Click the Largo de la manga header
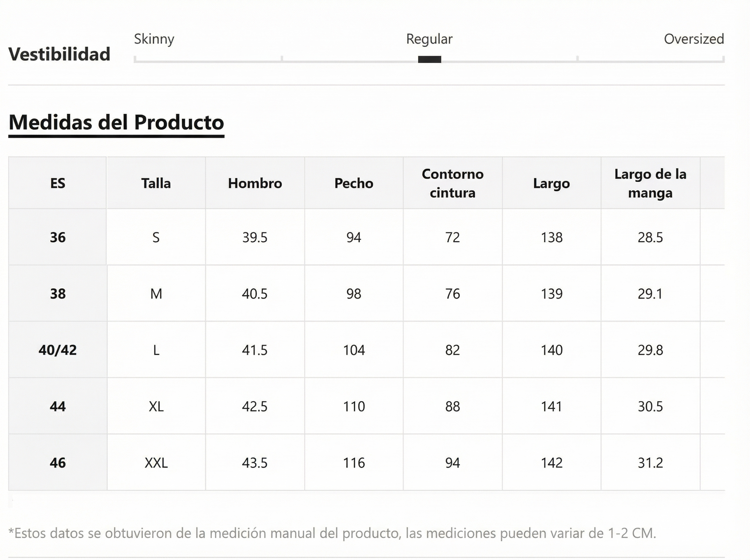This screenshot has height=560, width=750. (x=650, y=183)
